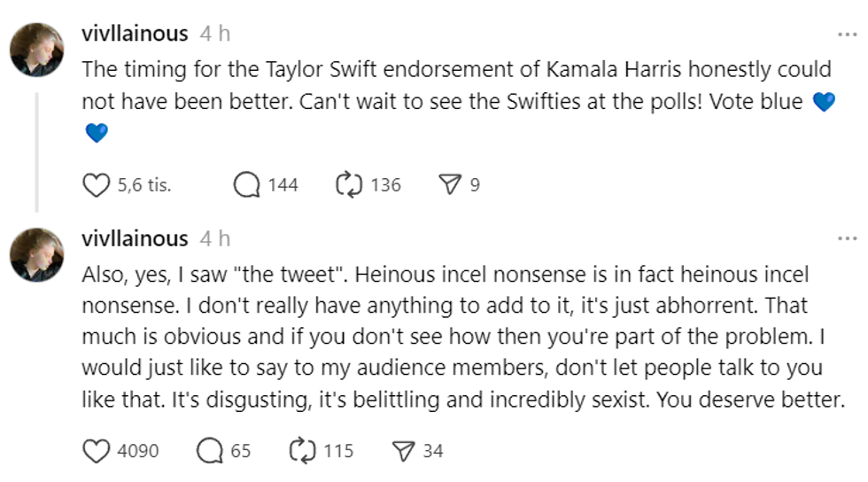Share the first post via send icon
The height and width of the screenshot is (482, 868).
click(451, 185)
